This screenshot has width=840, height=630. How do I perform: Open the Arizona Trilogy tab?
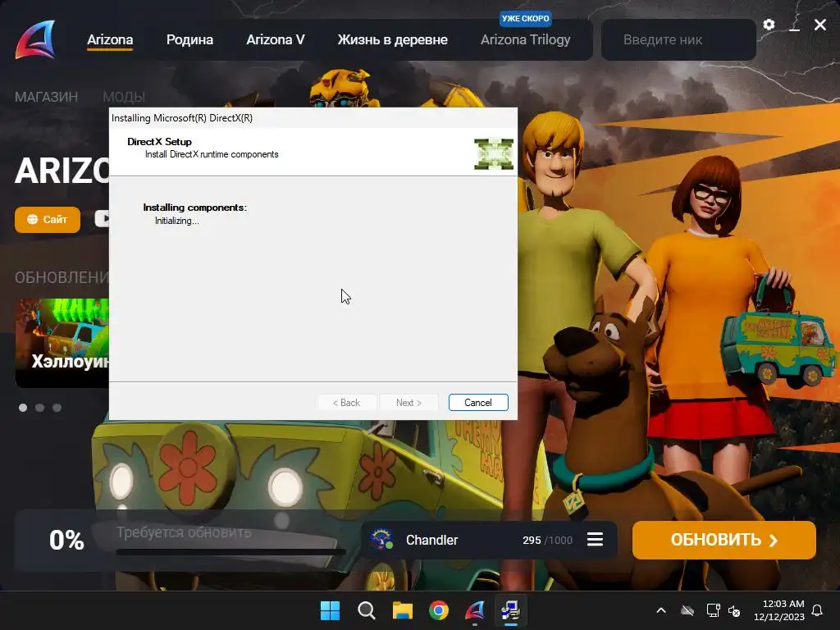pos(526,39)
